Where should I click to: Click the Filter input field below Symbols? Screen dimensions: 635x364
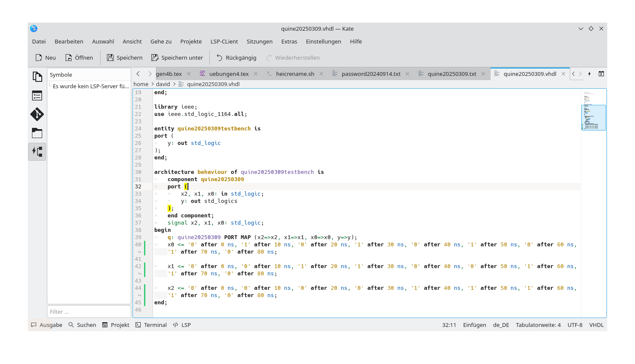[x=89, y=311]
